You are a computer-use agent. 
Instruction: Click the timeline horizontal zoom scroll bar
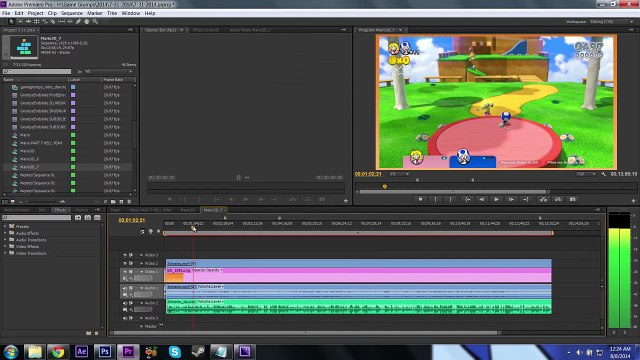[305, 333]
